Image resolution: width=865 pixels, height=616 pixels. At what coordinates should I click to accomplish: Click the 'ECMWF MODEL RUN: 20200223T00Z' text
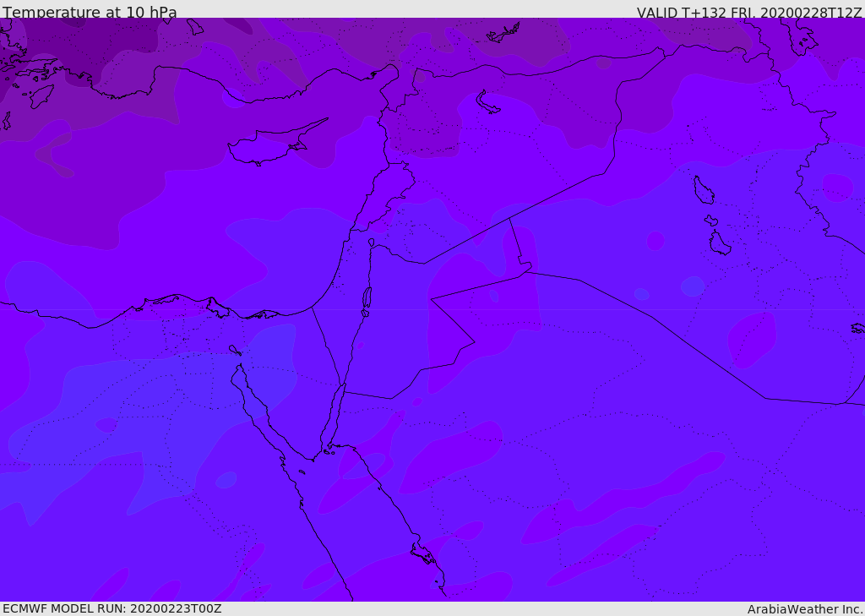pyautogui.click(x=112, y=609)
